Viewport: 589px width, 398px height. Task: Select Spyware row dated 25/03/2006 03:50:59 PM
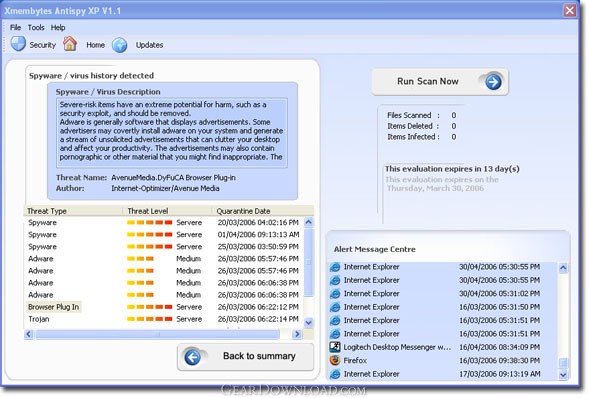(164, 247)
